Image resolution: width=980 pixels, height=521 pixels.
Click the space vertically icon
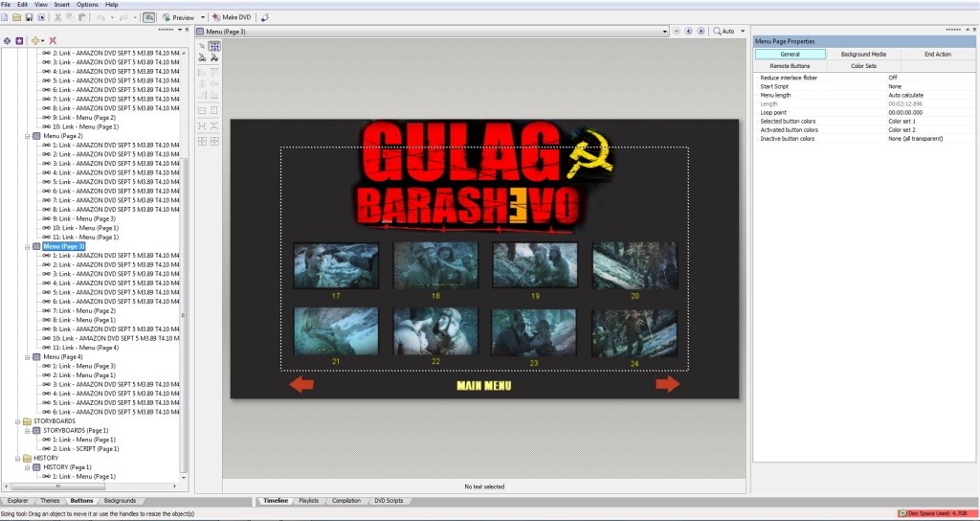coord(214,125)
